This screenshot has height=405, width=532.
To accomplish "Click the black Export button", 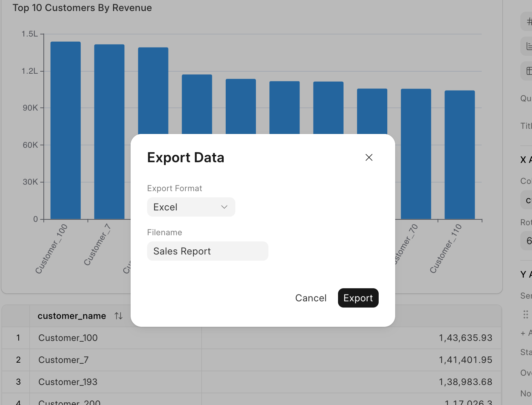I will (x=358, y=298).
